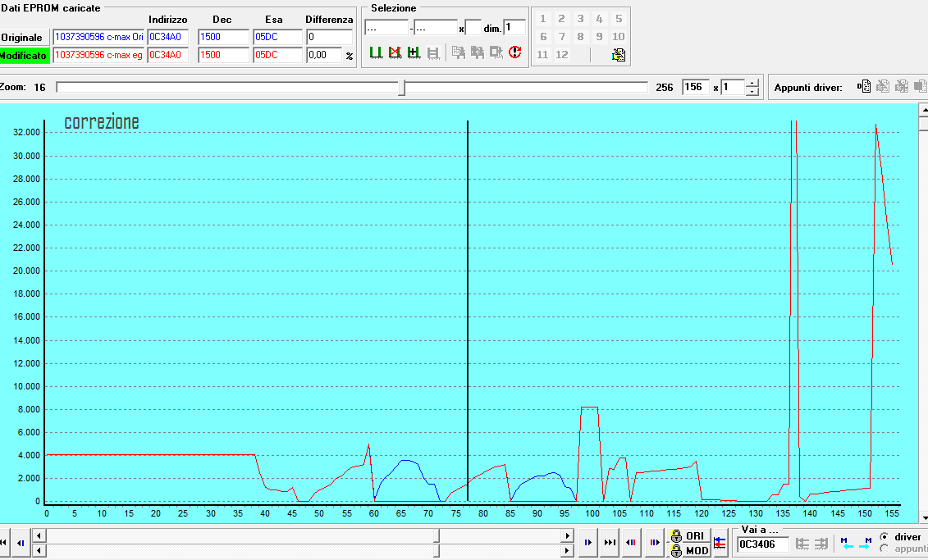Click the lower horizontal scrollbar thumb
Viewport: 928px width, 560px height.
[x=437, y=550]
